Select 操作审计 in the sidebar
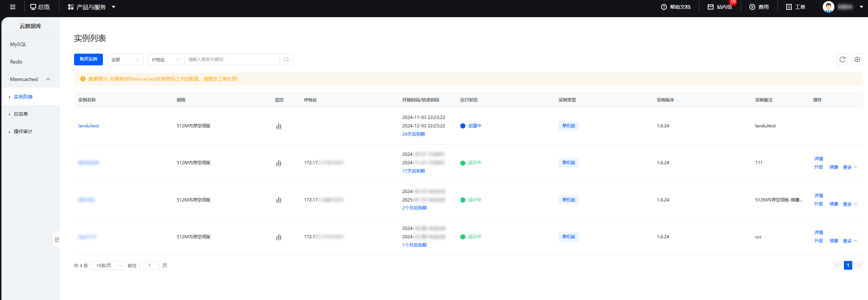The width and height of the screenshot is (868, 300). [23, 131]
